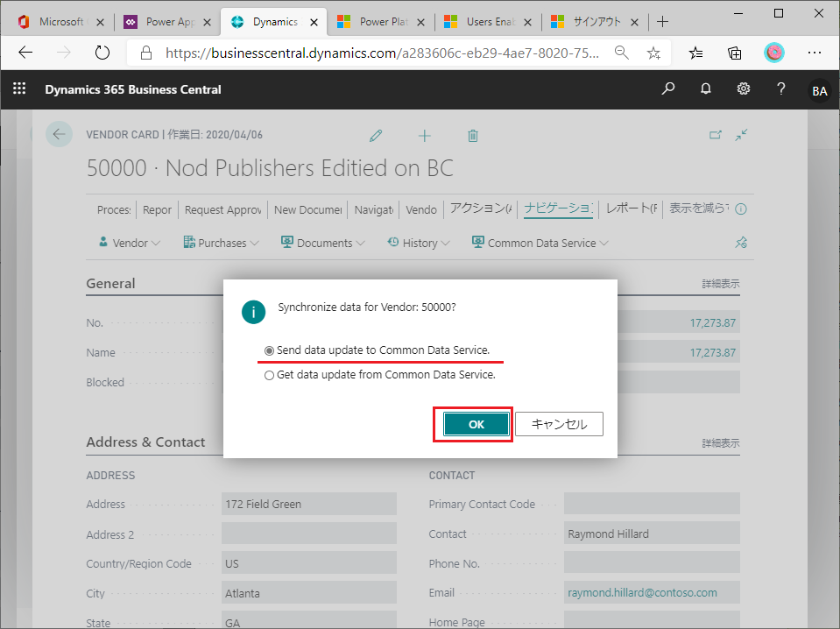Click the browser forward arrow
This screenshot has width=840, height=629.
[x=64, y=53]
